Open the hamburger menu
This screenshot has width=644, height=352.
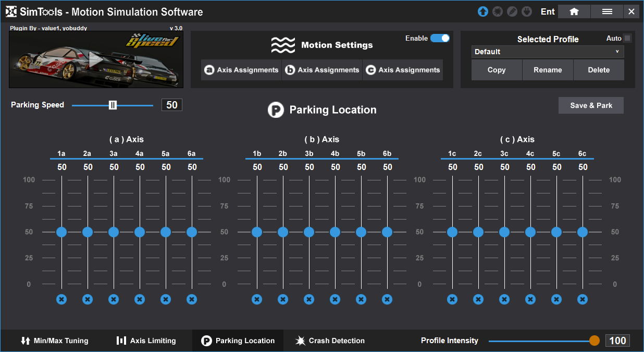607,11
